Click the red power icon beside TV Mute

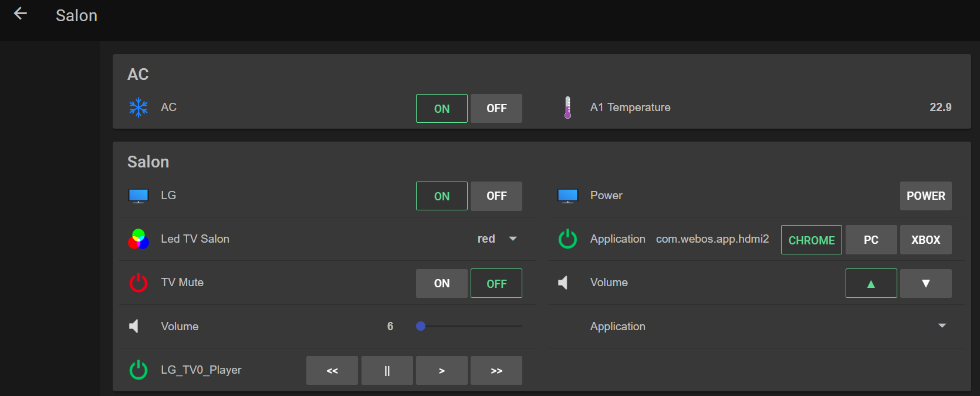[x=138, y=283]
